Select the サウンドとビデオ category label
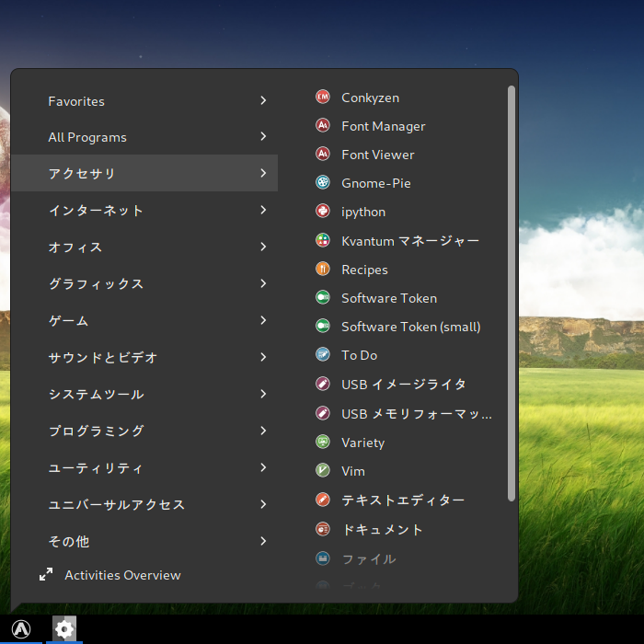This screenshot has width=644, height=644. click(x=103, y=357)
